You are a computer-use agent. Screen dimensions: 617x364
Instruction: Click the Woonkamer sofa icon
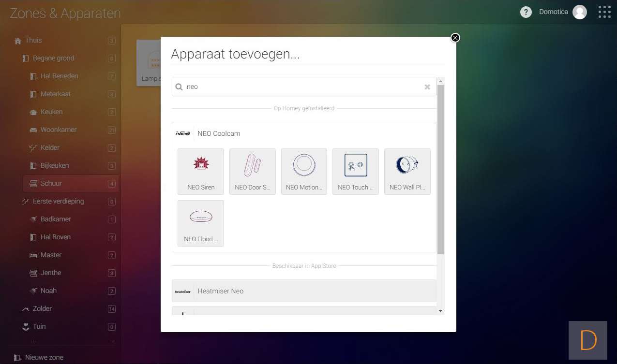point(33,130)
